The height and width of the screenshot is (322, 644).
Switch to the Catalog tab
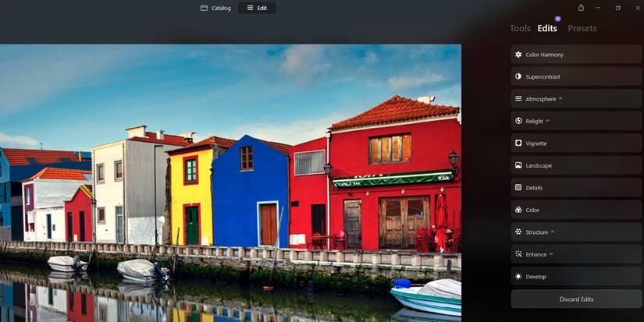click(215, 8)
